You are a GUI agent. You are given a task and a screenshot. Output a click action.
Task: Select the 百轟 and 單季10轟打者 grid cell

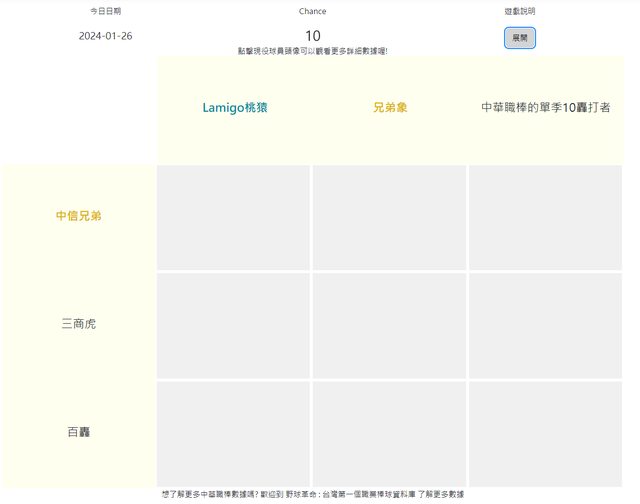[546, 433]
